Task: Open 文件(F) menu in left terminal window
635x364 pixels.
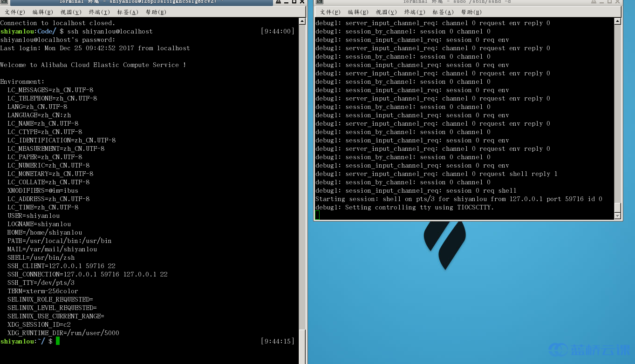Action: click(x=14, y=12)
